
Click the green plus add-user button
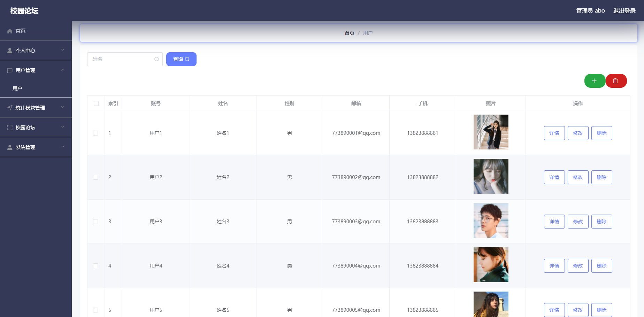tap(595, 81)
